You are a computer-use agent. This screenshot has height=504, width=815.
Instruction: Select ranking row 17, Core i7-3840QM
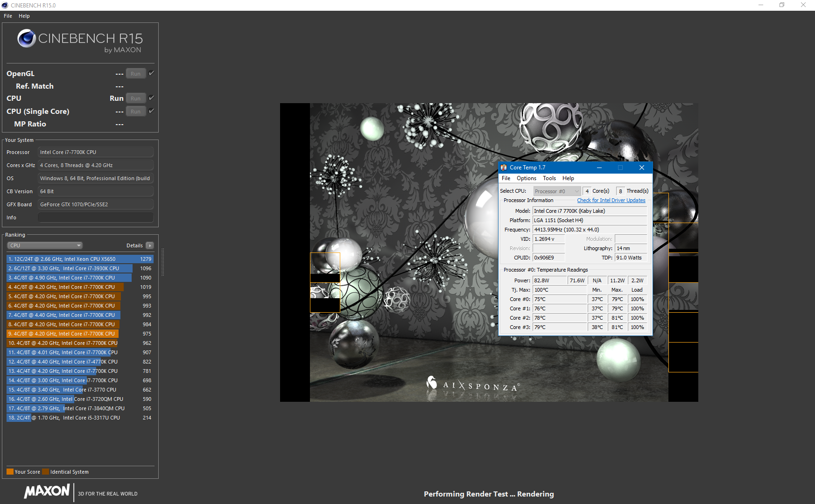80,408
